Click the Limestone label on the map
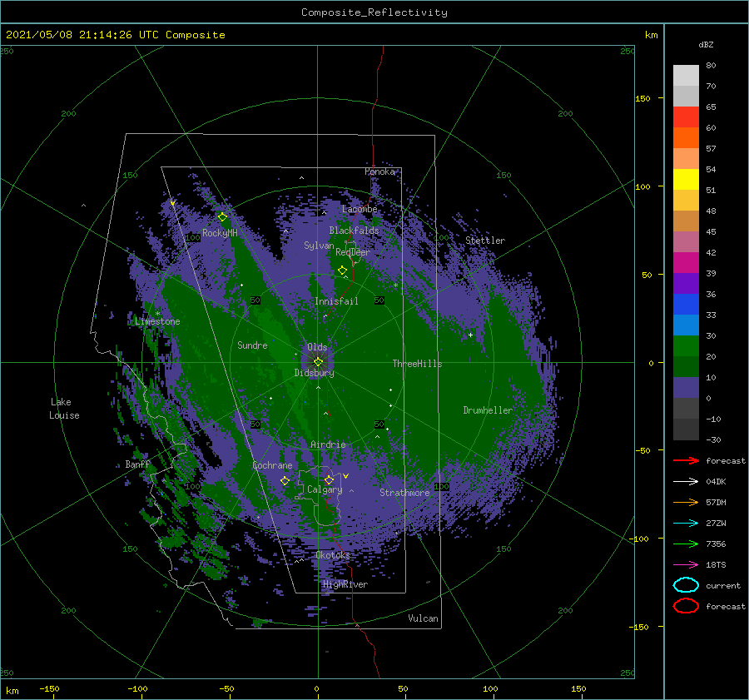 (157, 321)
